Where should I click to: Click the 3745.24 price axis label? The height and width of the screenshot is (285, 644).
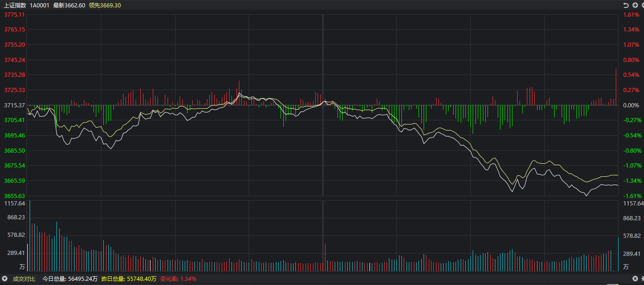pos(14,60)
